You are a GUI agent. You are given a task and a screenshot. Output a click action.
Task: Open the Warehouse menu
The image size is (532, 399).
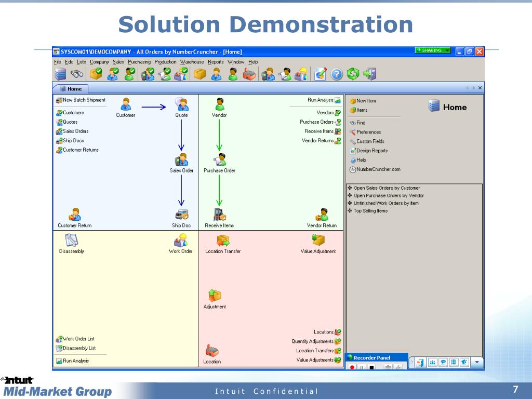(192, 62)
